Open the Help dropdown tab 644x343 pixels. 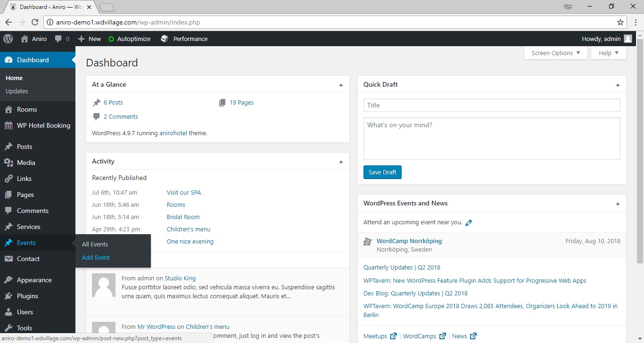click(x=608, y=53)
